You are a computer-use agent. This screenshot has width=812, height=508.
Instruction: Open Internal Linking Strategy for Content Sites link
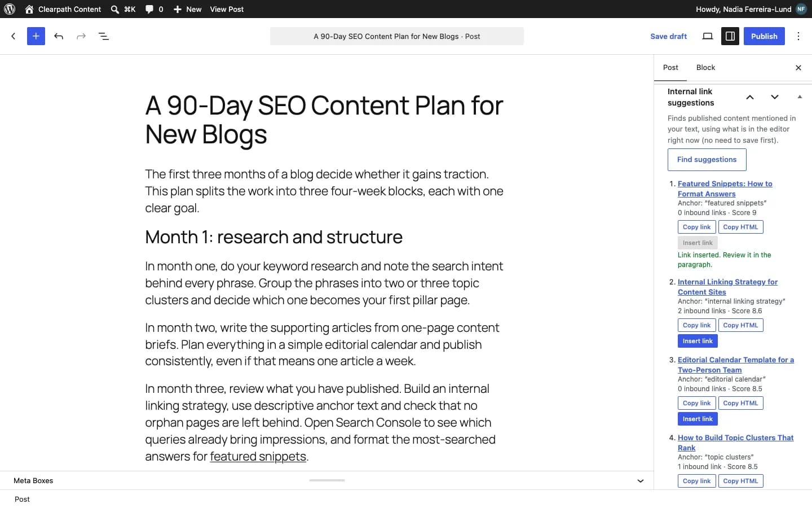coord(727,287)
